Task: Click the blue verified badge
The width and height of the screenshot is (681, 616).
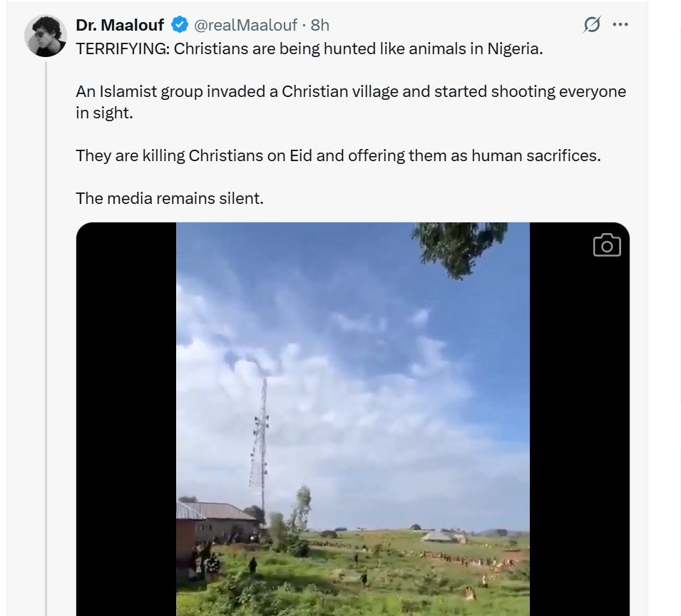Action: [180, 25]
